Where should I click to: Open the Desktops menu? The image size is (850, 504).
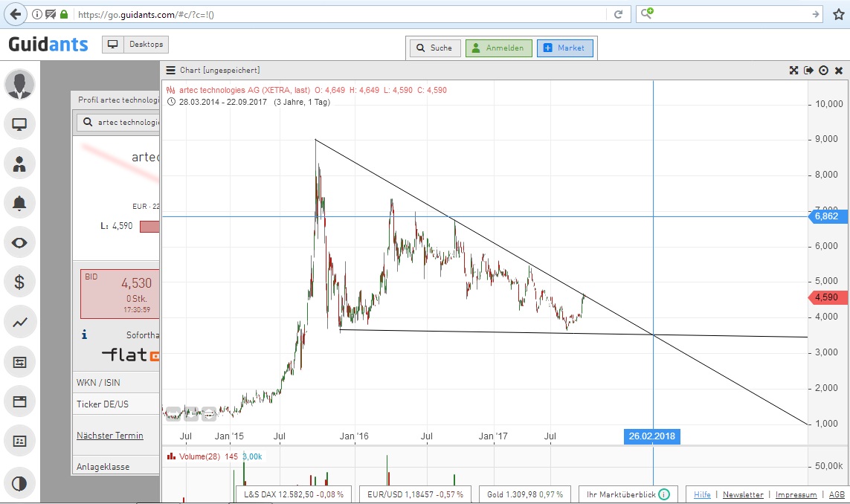coord(147,45)
